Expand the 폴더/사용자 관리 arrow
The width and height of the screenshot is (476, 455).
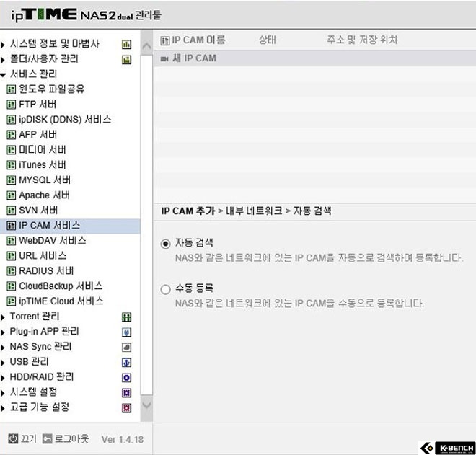pos(3,60)
